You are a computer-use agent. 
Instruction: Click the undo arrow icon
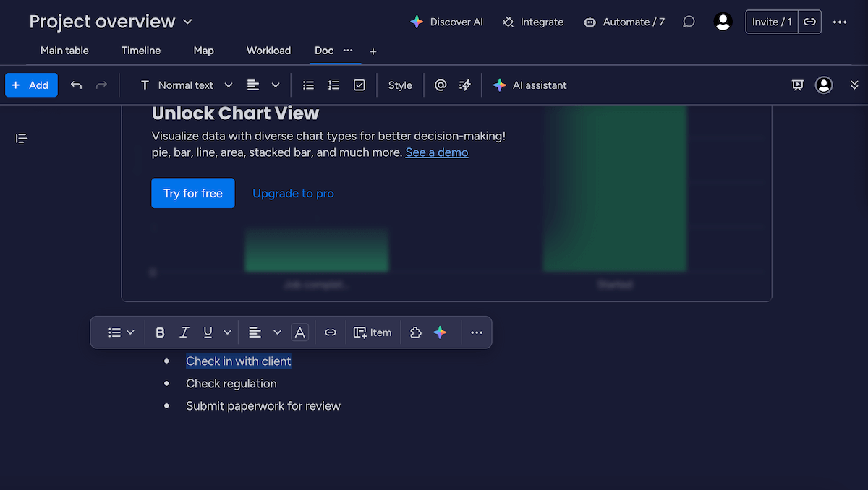76,85
